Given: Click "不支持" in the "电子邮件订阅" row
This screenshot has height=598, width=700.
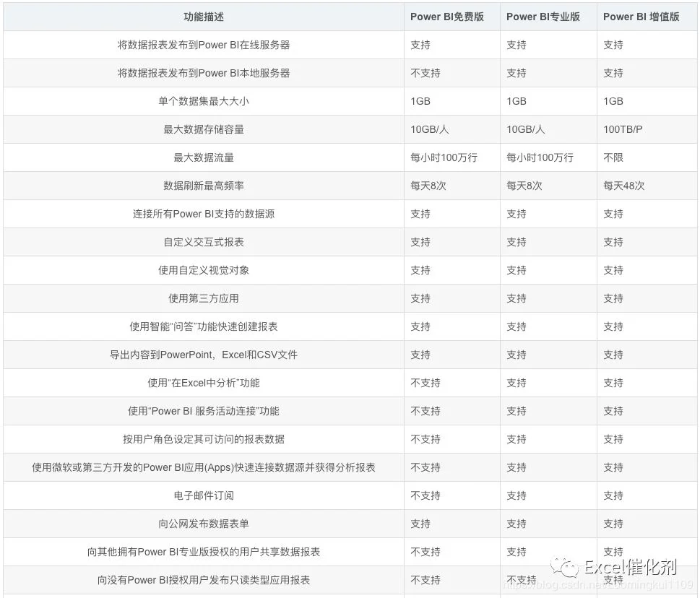Looking at the screenshot, I should coord(425,495).
